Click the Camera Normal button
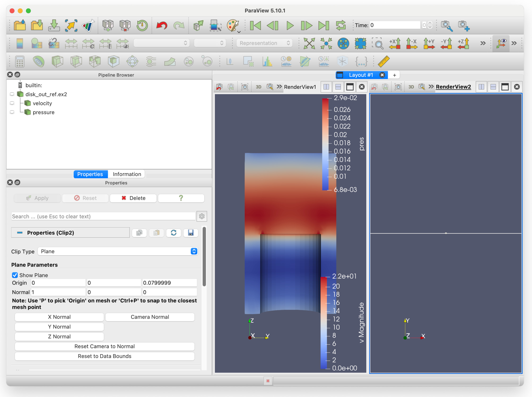Image resolution: width=532 pixels, height=397 pixels. tap(150, 317)
